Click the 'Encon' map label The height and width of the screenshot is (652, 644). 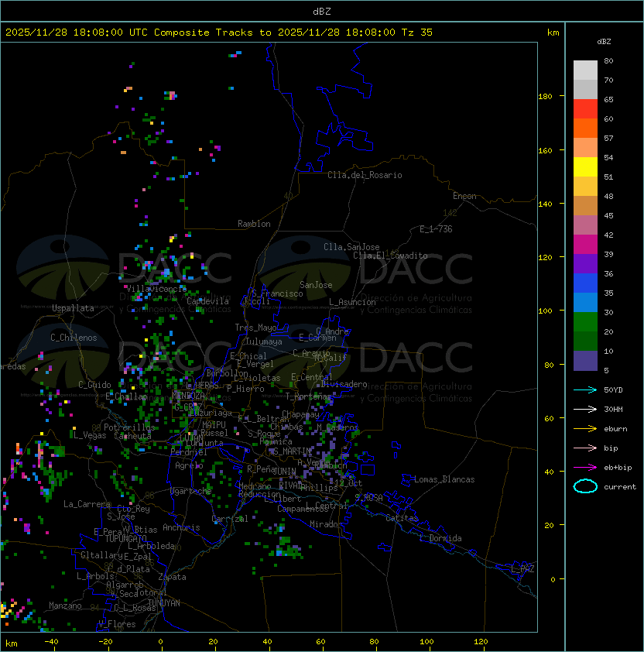(x=464, y=196)
